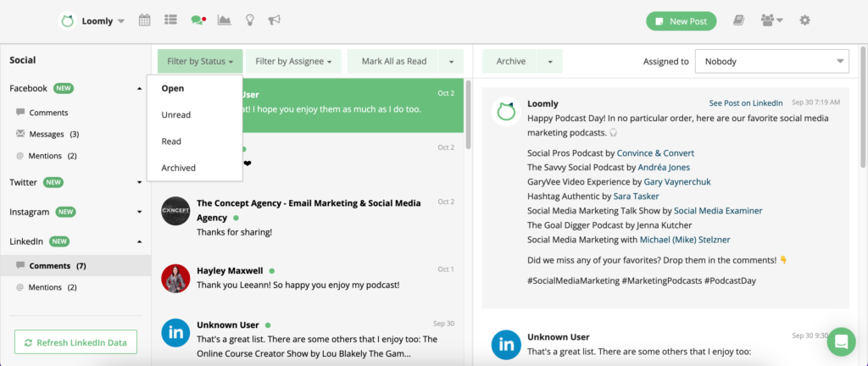Image resolution: width=868 pixels, height=366 pixels.
Task: Click the New Post button
Action: 681,21
